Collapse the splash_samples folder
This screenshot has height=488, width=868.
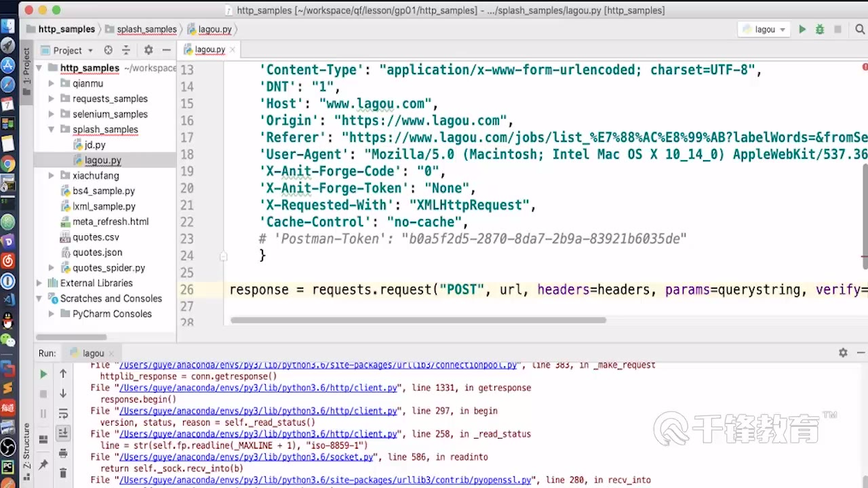point(52,129)
